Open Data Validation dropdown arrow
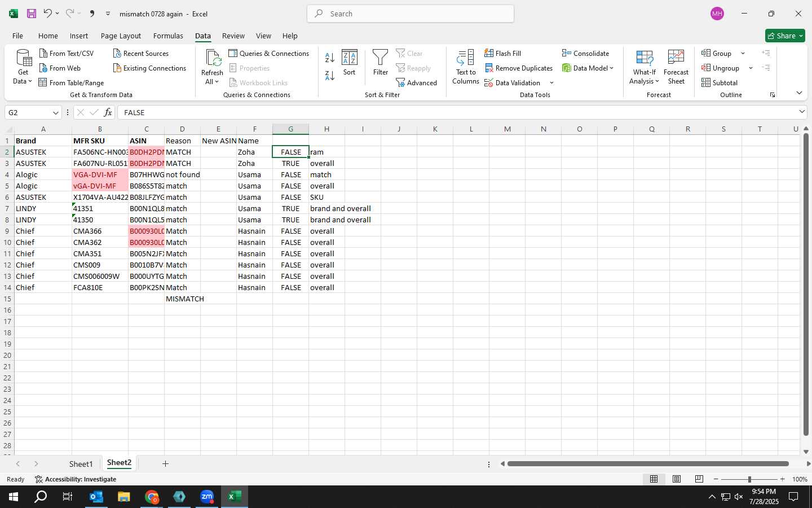Viewport: 812px width, 508px height. (x=551, y=83)
